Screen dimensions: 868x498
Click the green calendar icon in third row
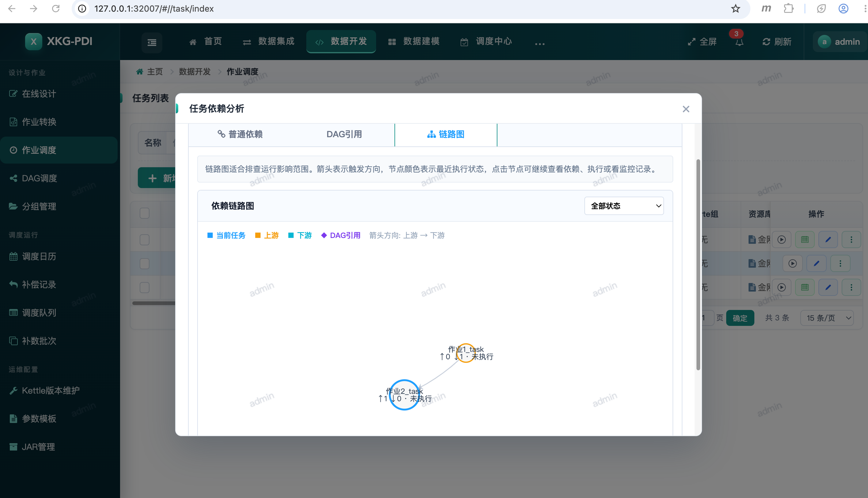[x=805, y=287]
